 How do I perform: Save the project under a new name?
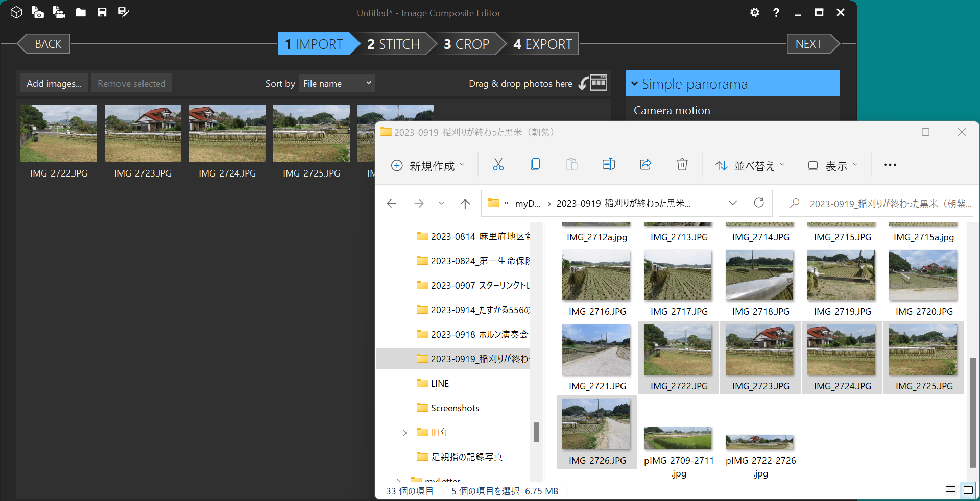(124, 12)
